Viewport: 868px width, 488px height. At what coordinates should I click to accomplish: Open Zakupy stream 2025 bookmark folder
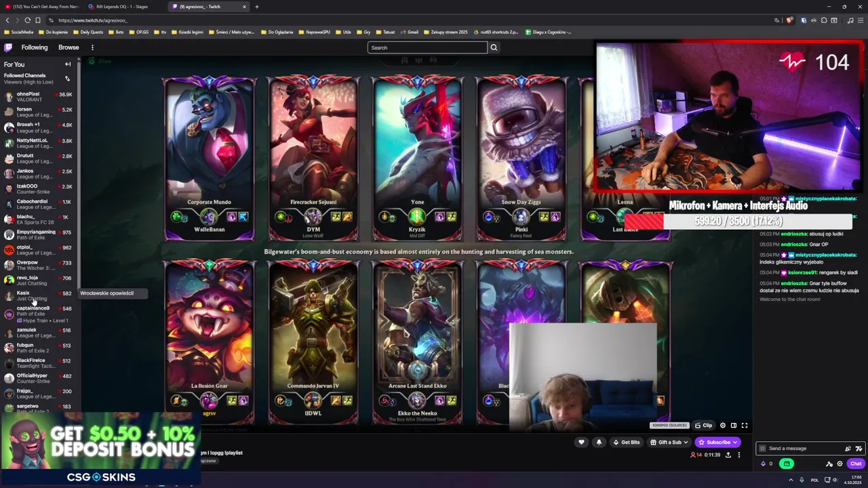(446, 32)
